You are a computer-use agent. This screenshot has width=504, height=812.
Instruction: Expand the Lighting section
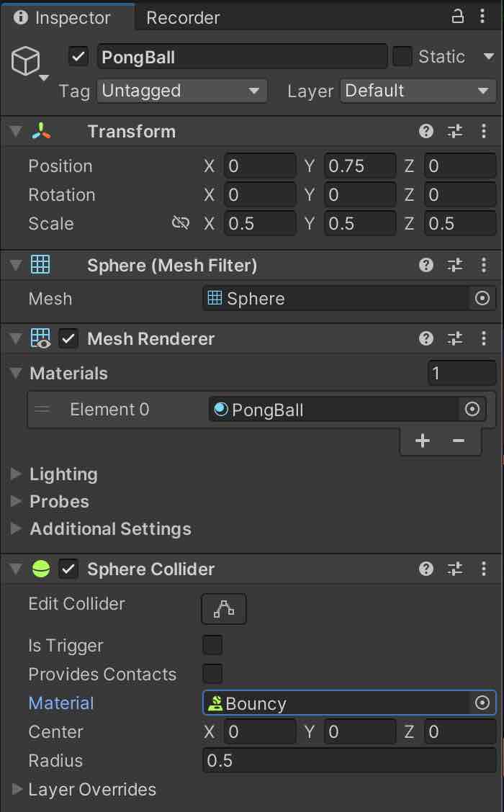tap(63, 474)
